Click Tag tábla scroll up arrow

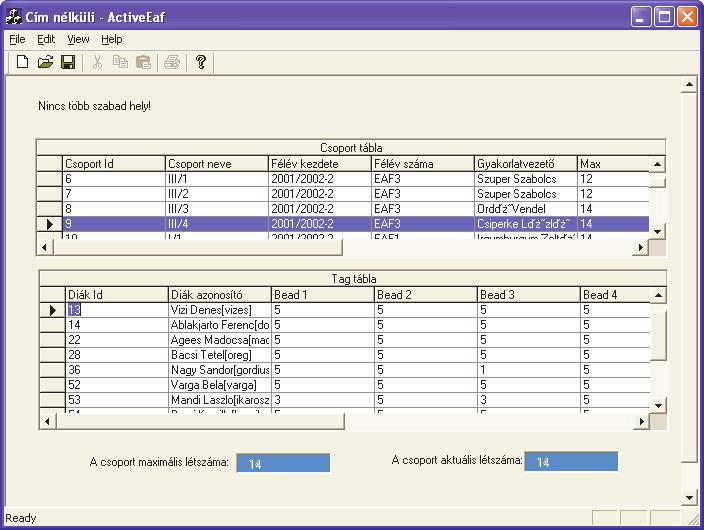(x=658, y=295)
